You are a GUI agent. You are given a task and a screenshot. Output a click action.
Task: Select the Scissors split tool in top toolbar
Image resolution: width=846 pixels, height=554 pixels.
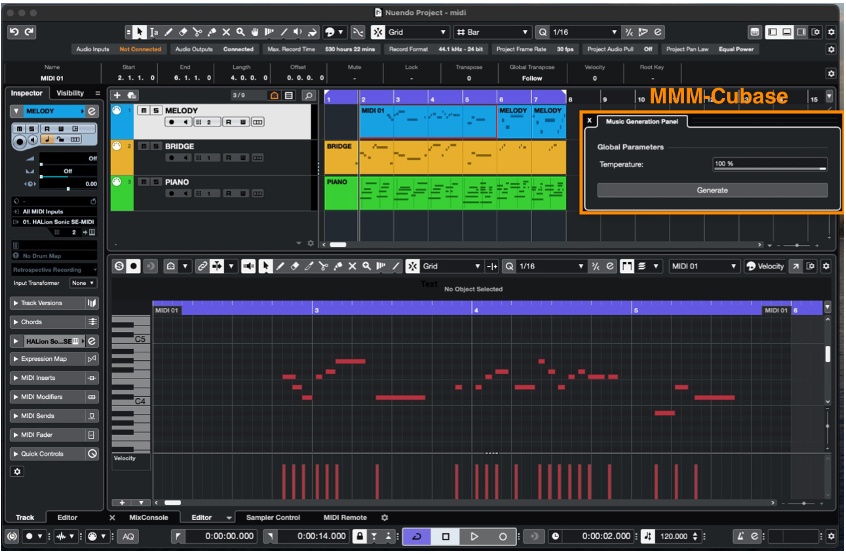(197, 32)
